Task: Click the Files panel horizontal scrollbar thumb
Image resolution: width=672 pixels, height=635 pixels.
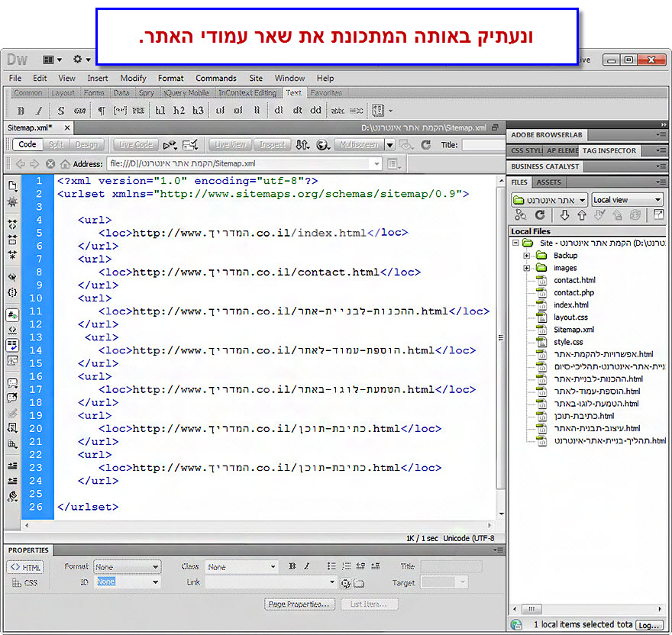Action: [x=531, y=609]
